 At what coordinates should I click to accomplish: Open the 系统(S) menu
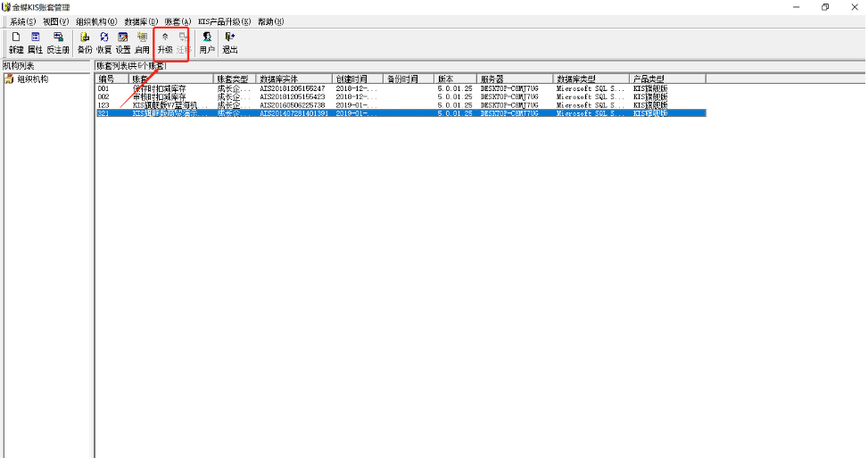23,21
